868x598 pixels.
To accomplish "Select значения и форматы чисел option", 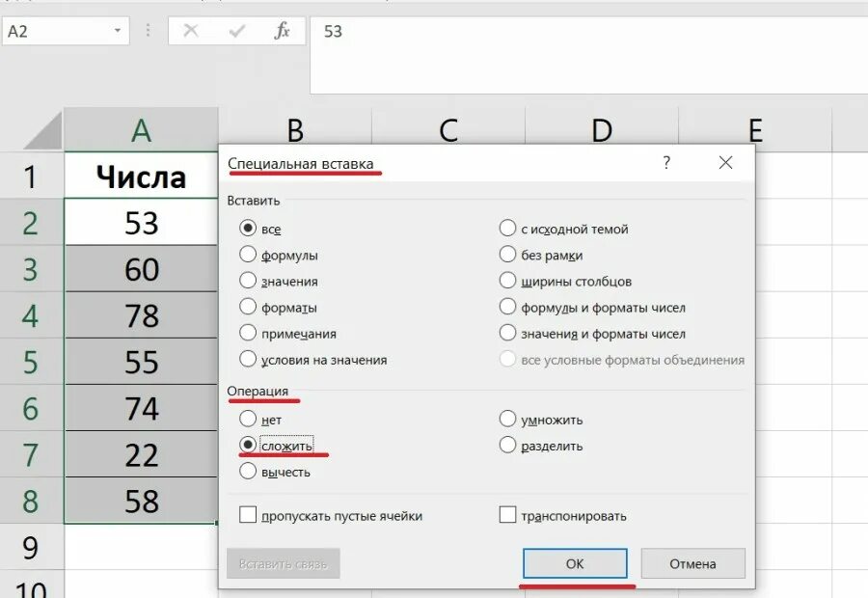I will (592, 333).
